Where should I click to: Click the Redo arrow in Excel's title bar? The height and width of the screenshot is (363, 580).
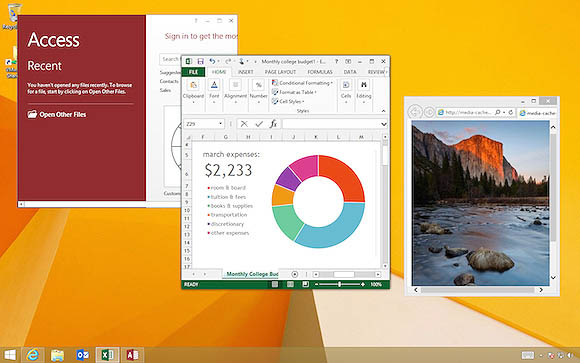228,61
